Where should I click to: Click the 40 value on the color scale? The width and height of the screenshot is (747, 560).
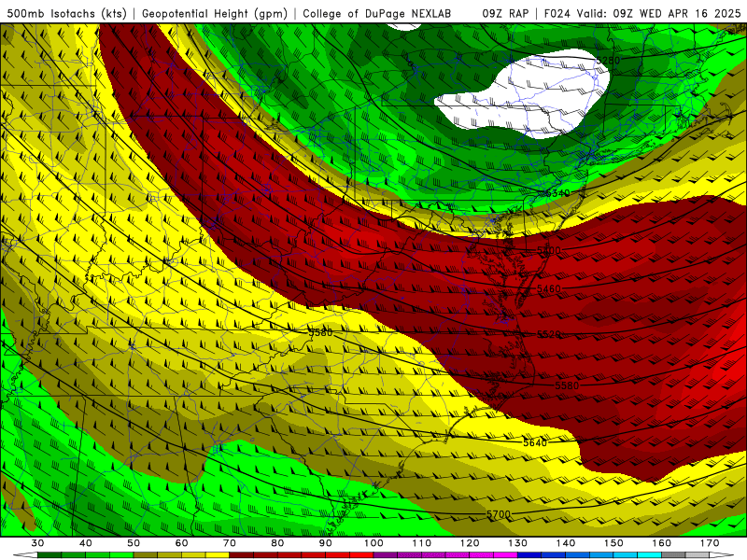click(86, 543)
